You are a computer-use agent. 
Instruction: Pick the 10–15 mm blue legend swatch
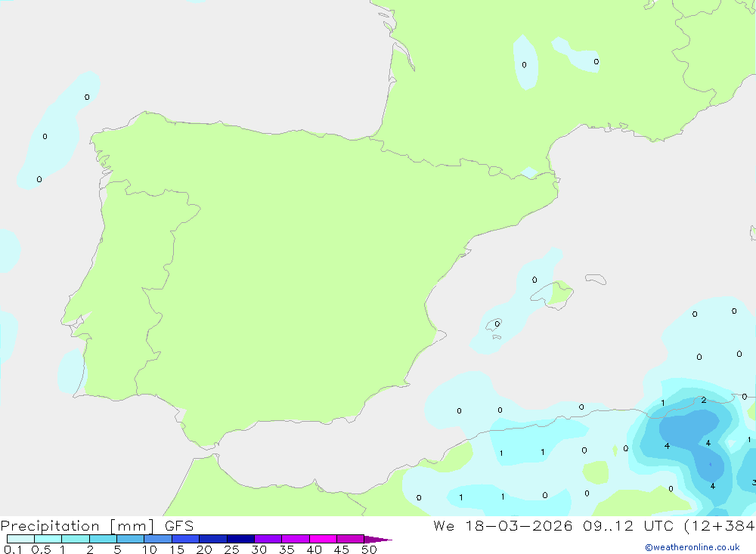(158, 539)
